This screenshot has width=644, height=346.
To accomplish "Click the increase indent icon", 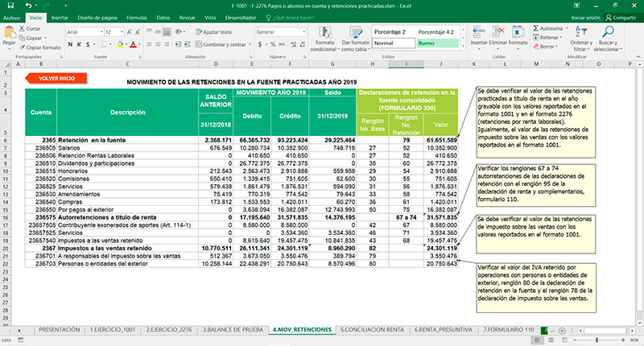I will click(187, 44).
